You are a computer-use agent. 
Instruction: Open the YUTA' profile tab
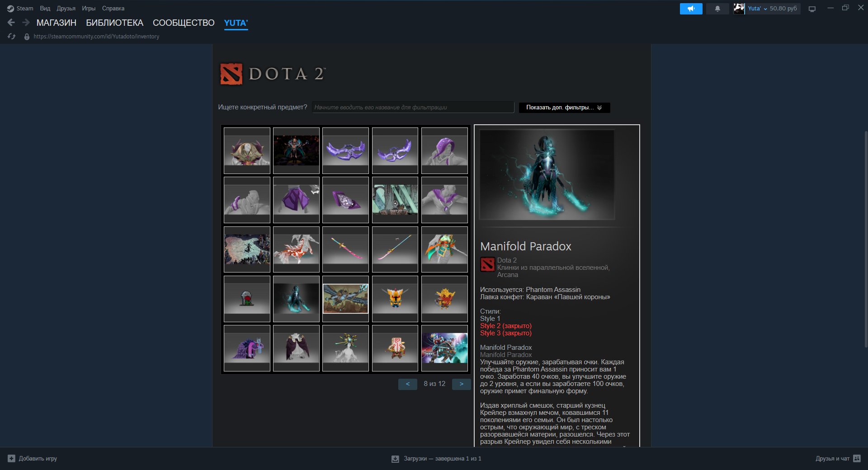pyautogui.click(x=236, y=23)
